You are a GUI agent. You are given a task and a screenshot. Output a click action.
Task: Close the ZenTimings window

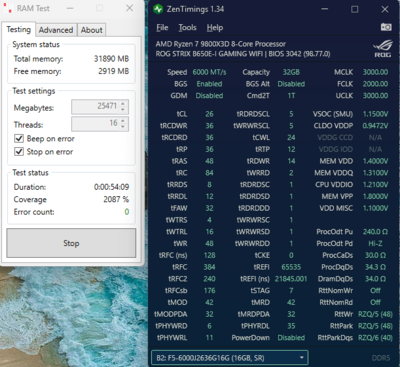click(385, 9)
